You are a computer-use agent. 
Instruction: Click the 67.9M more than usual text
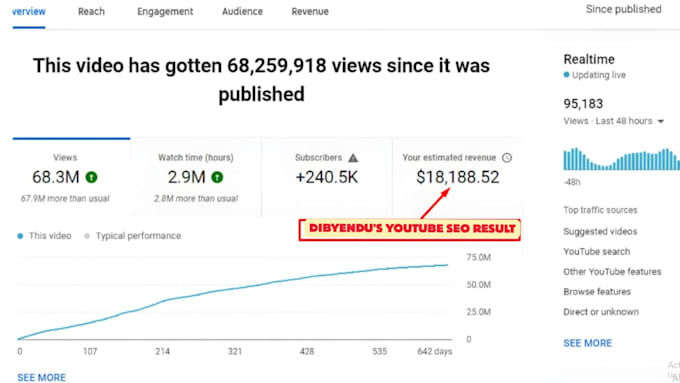[x=65, y=199]
